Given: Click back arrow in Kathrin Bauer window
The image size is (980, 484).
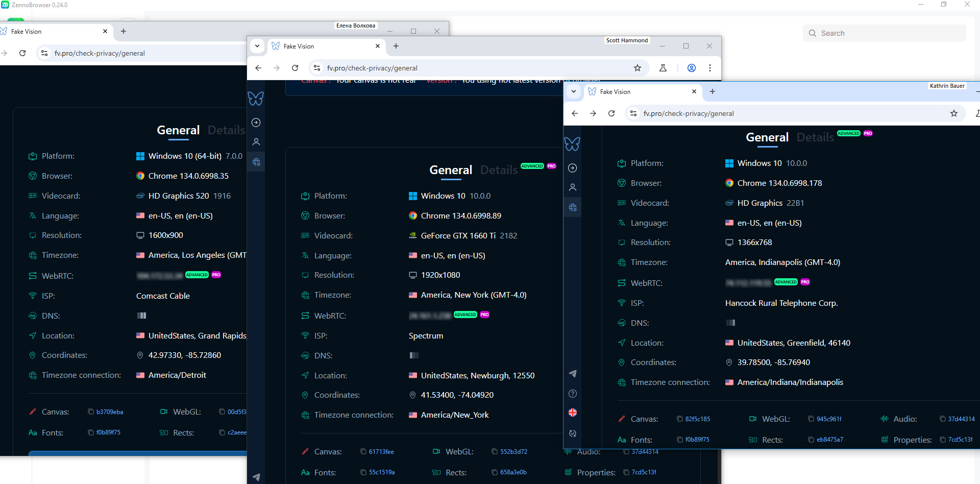Looking at the screenshot, I should click(575, 113).
